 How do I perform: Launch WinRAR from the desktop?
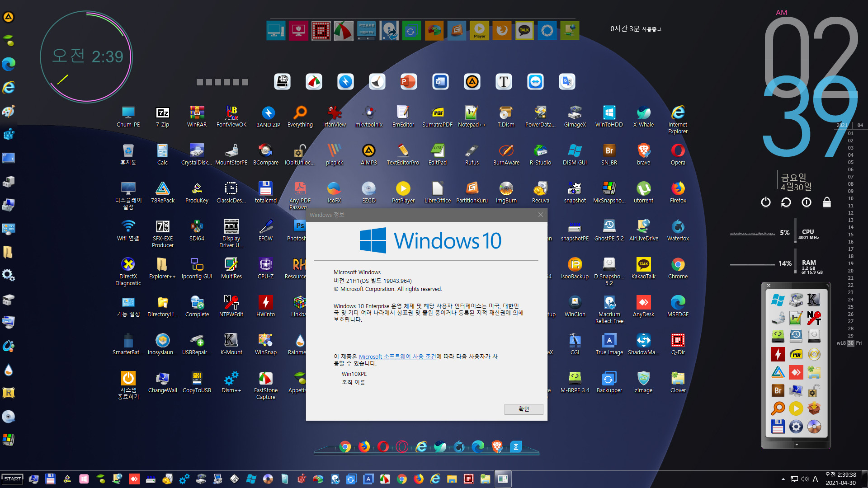(x=197, y=116)
